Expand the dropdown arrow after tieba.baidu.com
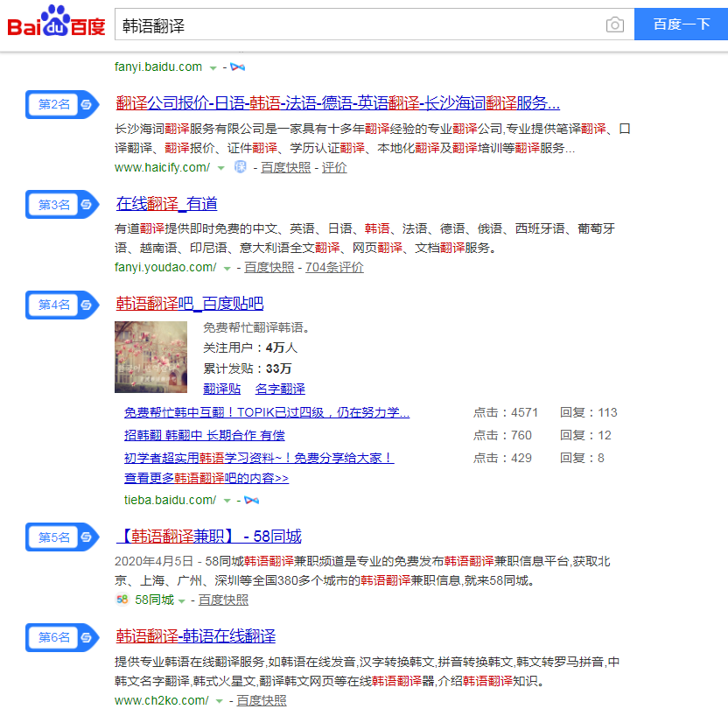This screenshot has height=723, width=728. click(x=227, y=501)
